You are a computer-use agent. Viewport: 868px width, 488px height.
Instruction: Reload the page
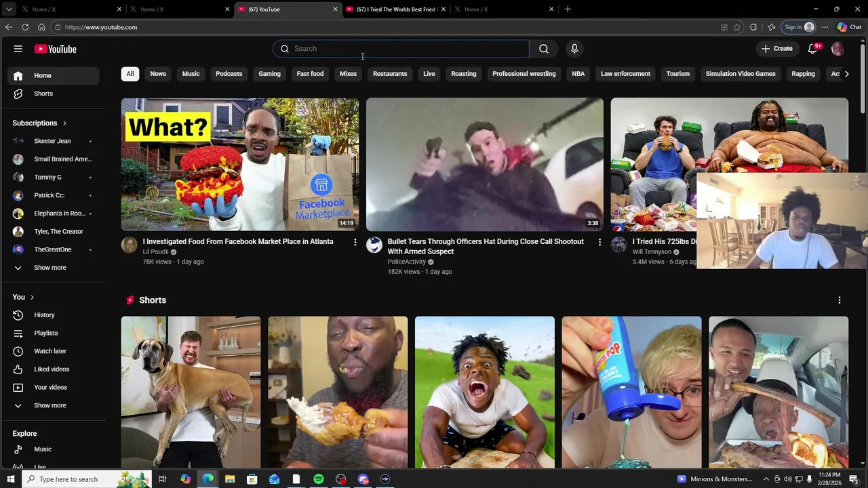[25, 27]
